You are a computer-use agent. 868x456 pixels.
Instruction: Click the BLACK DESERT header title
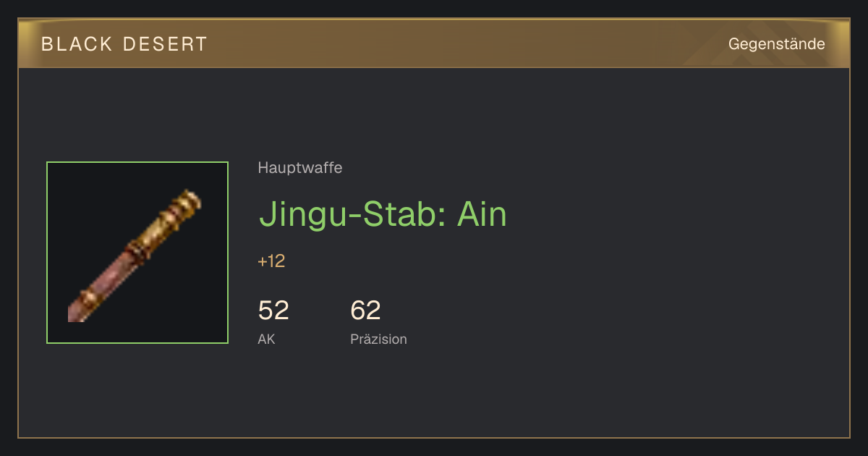point(124,44)
